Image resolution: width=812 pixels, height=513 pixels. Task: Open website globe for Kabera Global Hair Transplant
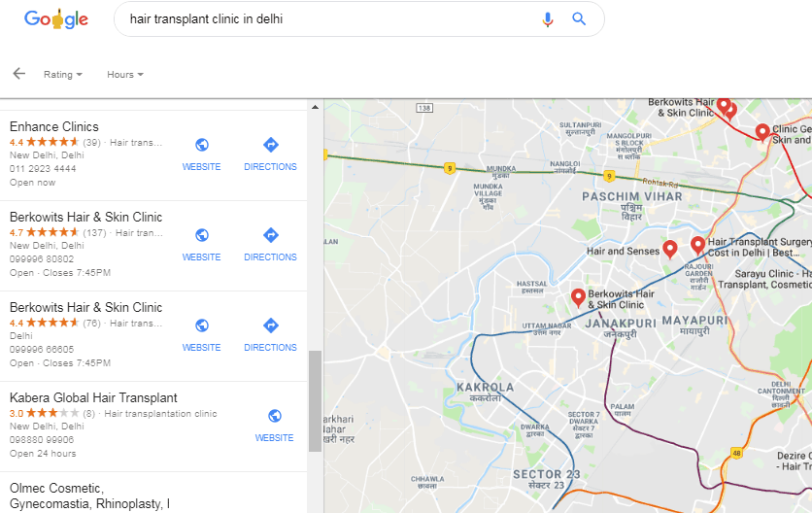click(275, 416)
